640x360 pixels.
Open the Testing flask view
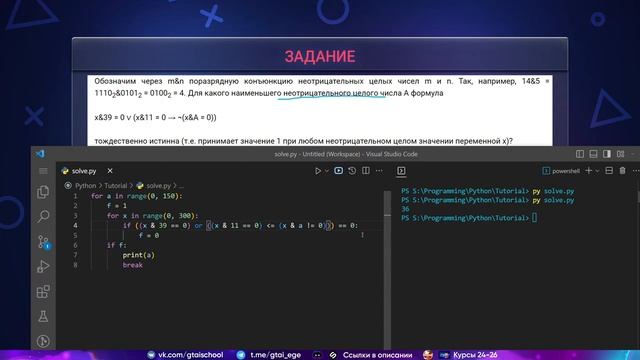43,316
